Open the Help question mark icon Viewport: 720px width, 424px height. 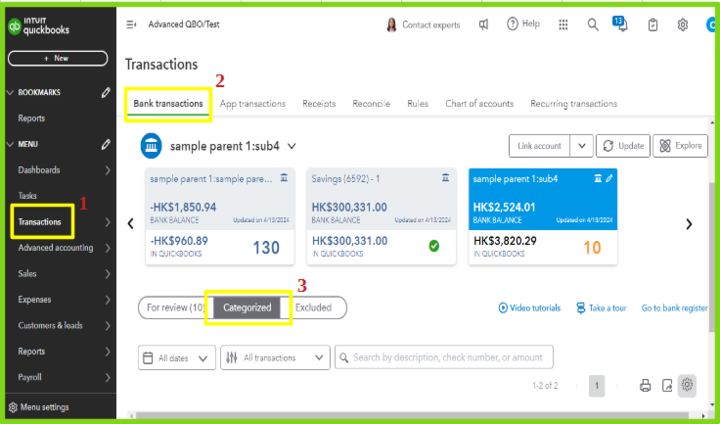pyautogui.click(x=512, y=23)
